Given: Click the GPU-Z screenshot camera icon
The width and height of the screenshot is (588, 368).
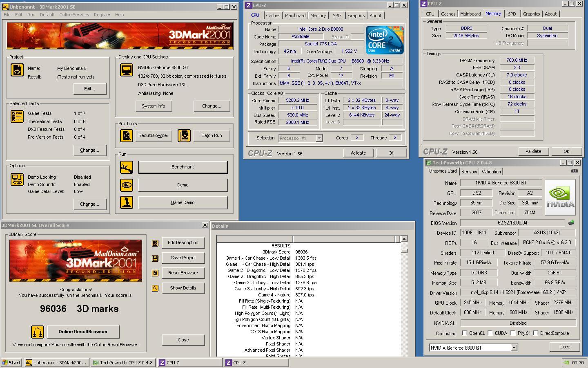Looking at the screenshot, I should coord(575,171).
